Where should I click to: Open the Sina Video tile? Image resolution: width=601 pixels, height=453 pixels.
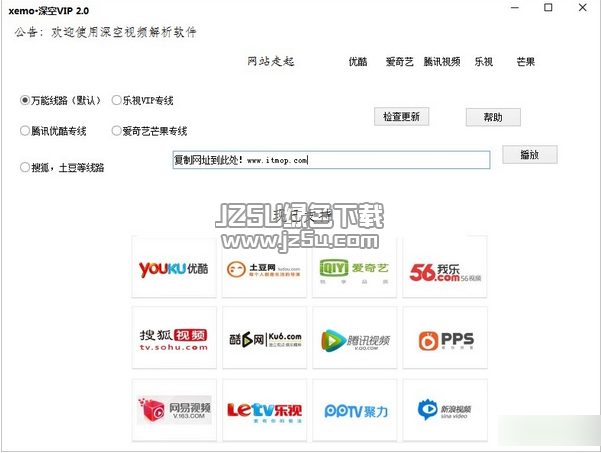point(444,411)
